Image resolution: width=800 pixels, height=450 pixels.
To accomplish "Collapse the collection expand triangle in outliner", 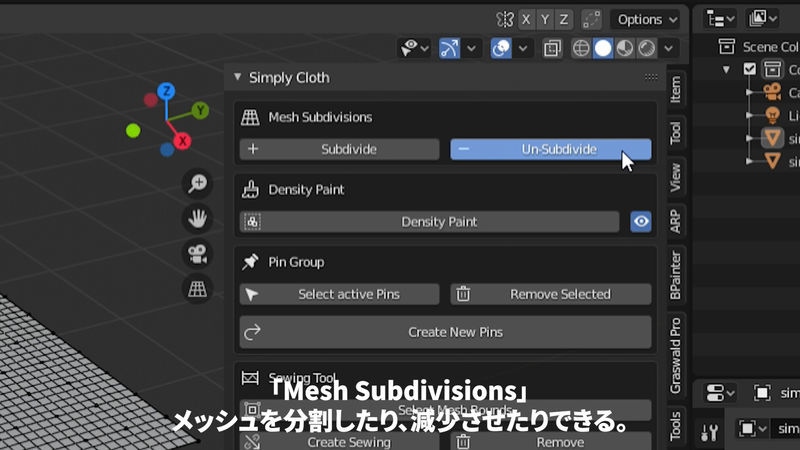I will 726,69.
